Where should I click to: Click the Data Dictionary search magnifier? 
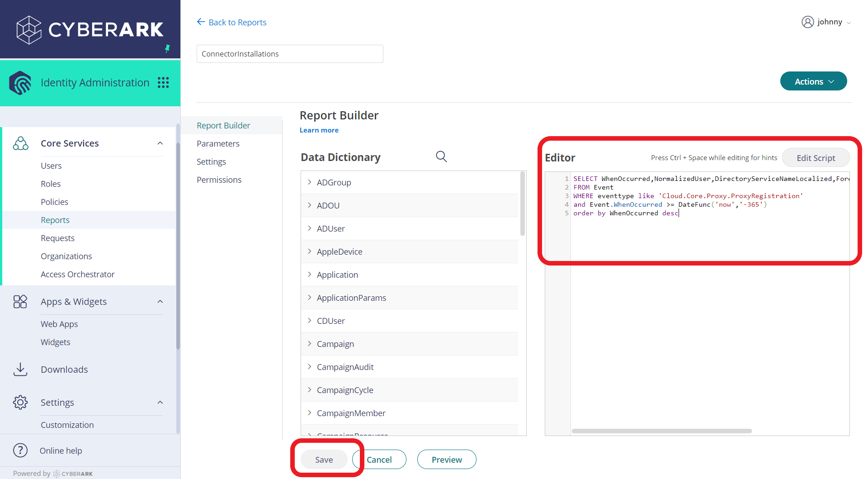click(x=441, y=156)
